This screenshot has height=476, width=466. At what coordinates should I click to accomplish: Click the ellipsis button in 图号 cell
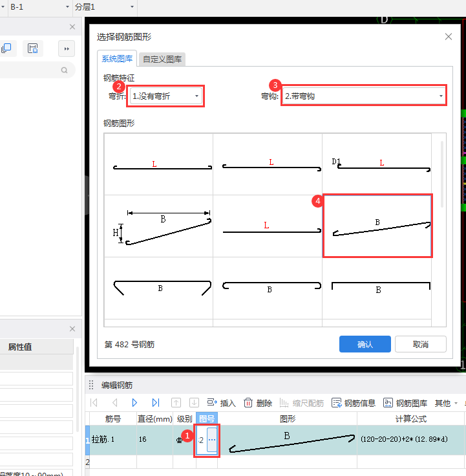212,440
